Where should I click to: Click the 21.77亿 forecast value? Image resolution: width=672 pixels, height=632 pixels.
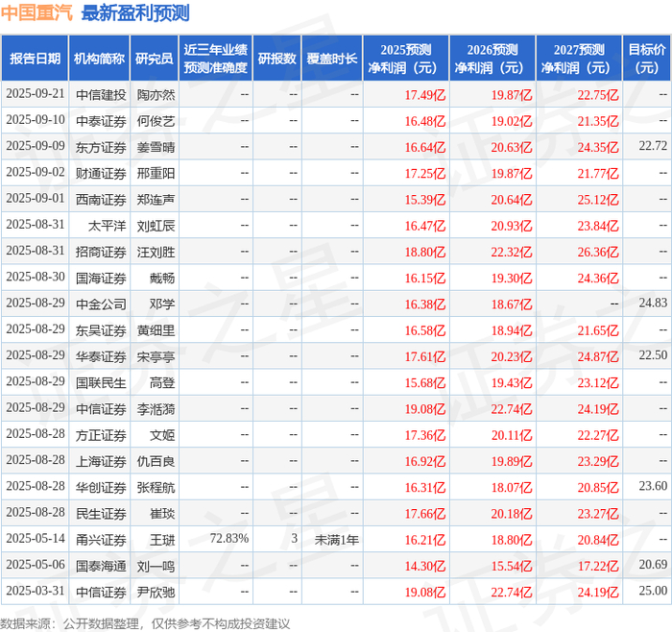598,174
